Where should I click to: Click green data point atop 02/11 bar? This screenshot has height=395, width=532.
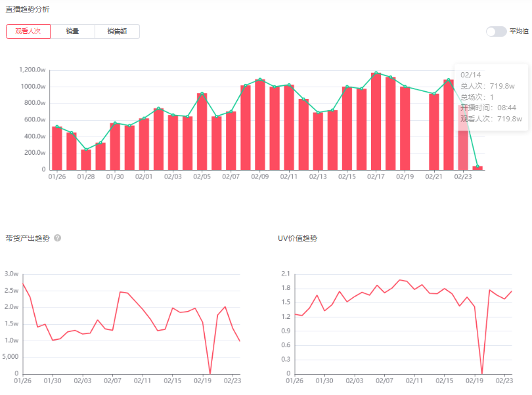click(289, 85)
